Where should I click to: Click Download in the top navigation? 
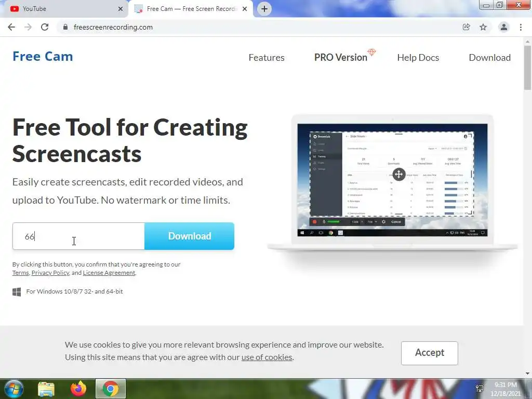(489, 58)
